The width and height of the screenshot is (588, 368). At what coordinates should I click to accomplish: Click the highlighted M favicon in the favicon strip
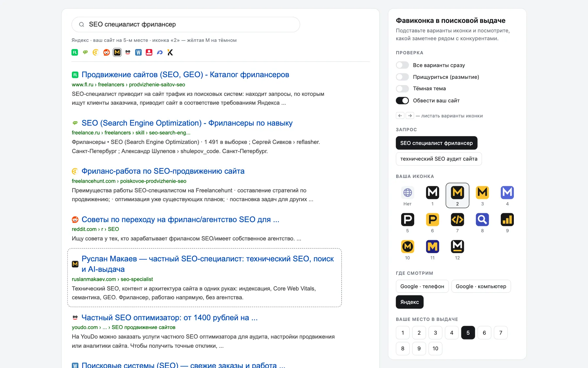click(117, 52)
